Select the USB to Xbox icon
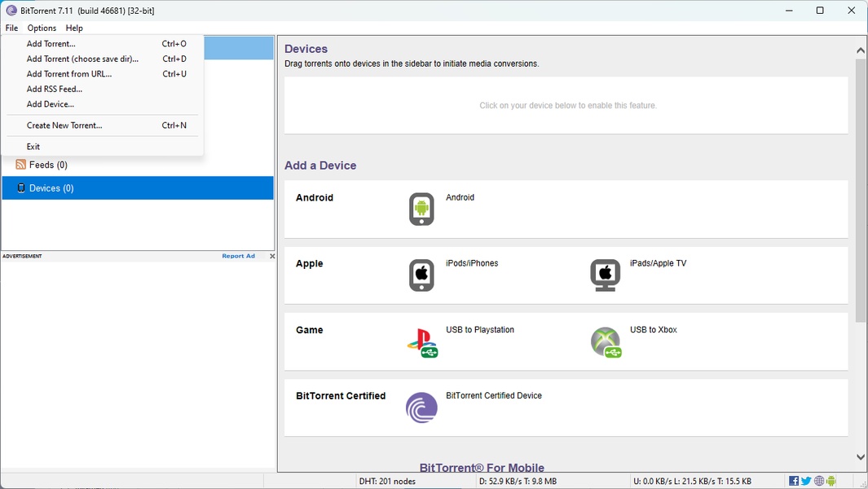Image resolution: width=868 pixels, height=489 pixels. [x=606, y=341]
